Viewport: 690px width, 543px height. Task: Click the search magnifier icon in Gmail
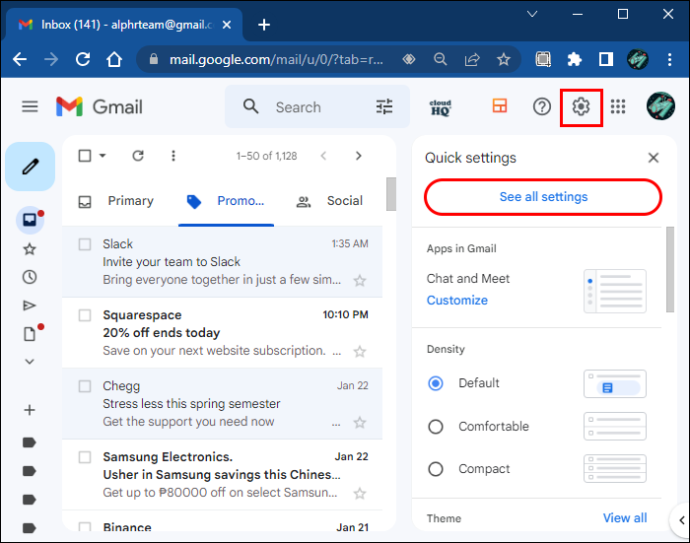point(251,106)
